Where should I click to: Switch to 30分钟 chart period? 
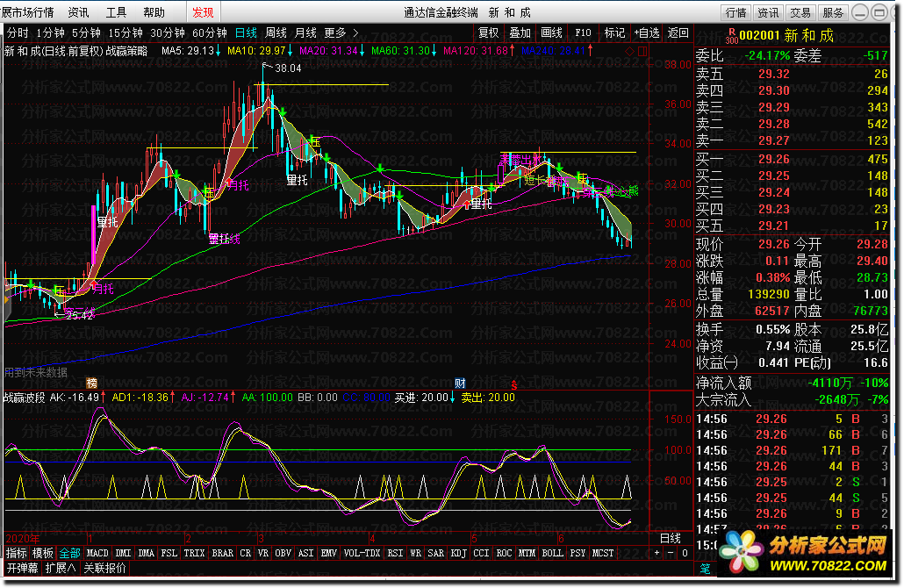167,32
